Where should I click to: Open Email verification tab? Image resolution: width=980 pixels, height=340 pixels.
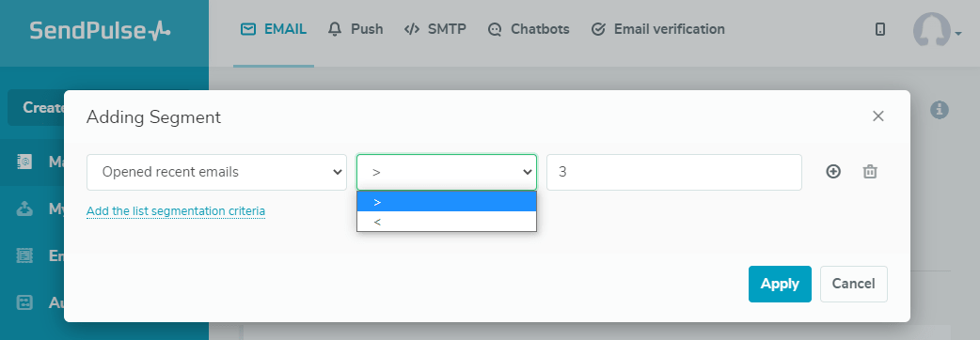[x=657, y=29]
